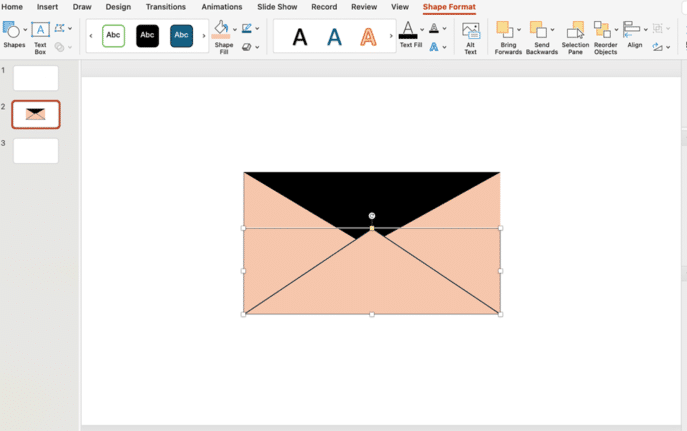Click the rotation handle above the shape
This screenshot has height=431, width=687.
[x=372, y=215]
